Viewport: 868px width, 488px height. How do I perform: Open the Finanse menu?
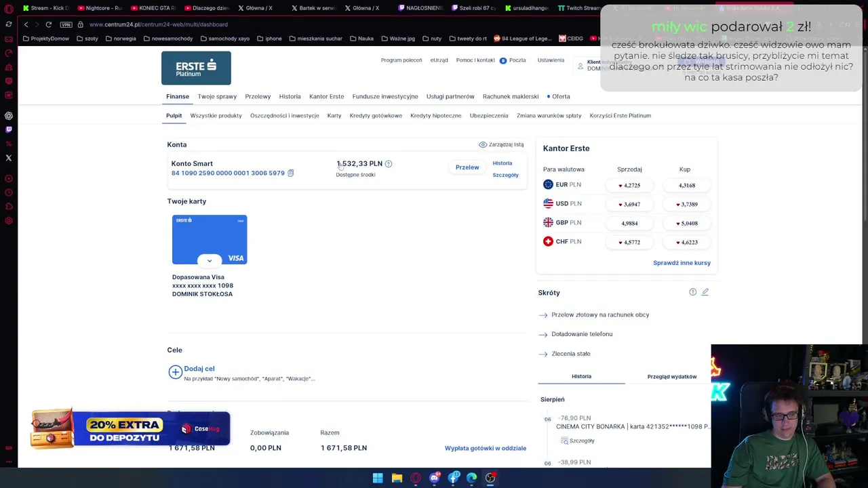click(x=178, y=96)
